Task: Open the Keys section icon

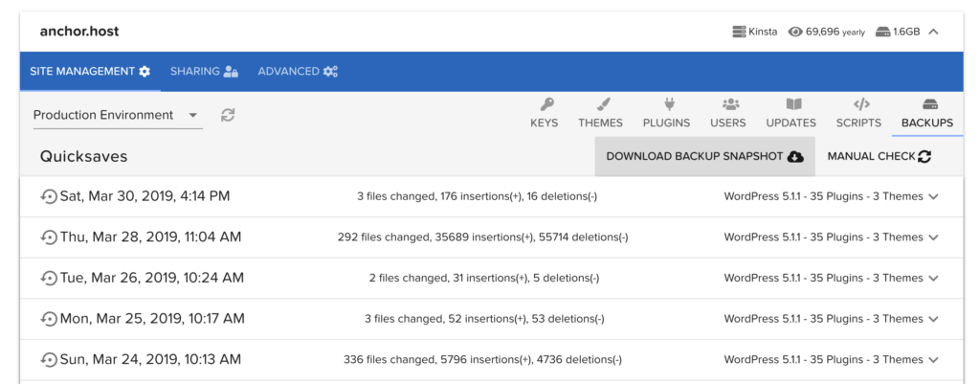Action: (x=546, y=104)
